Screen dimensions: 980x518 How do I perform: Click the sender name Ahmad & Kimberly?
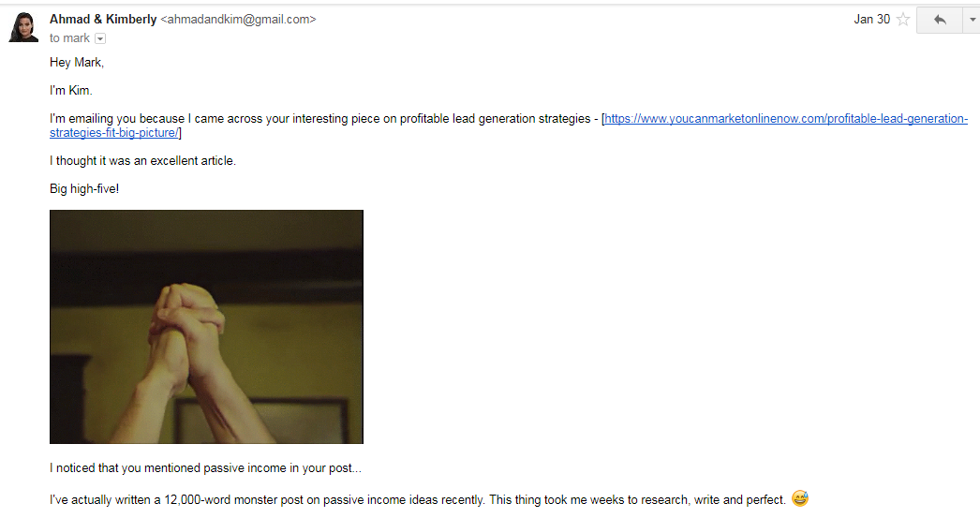pyautogui.click(x=103, y=19)
